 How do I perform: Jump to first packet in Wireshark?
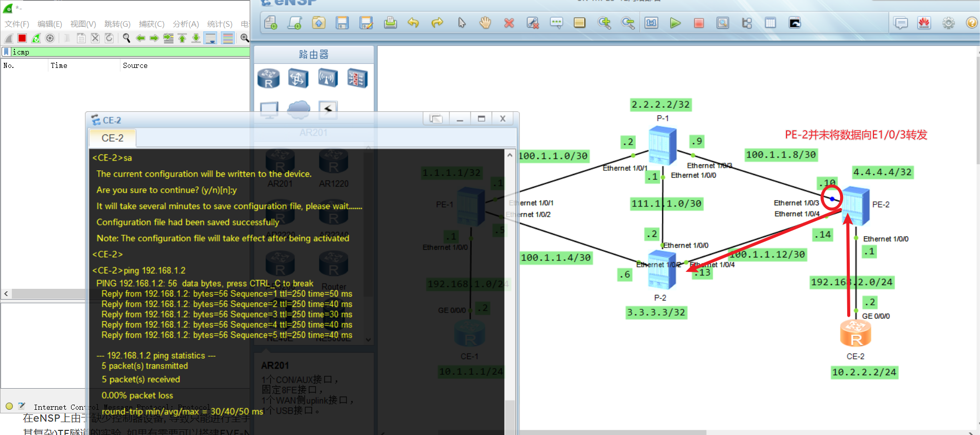pyautogui.click(x=182, y=38)
